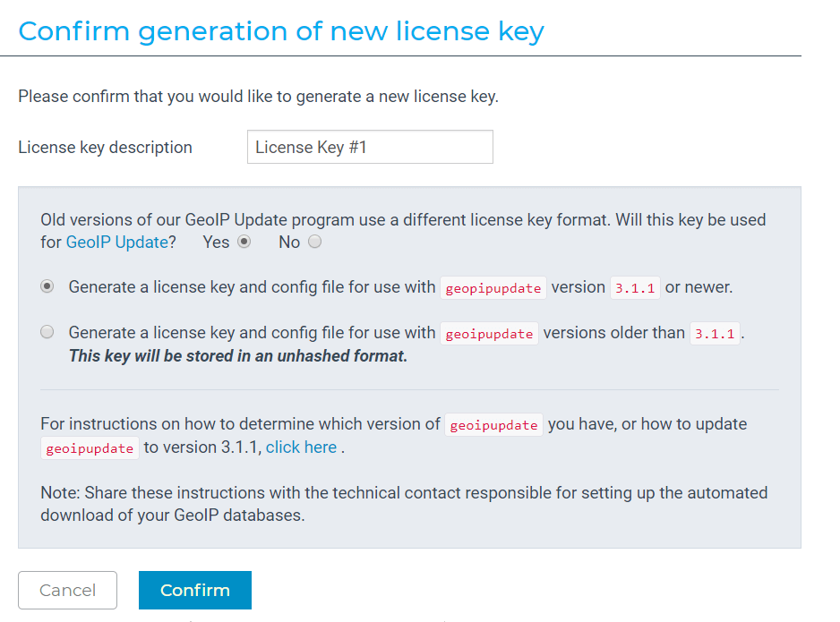The width and height of the screenshot is (840, 622).
Task: Select the Yes radio button for GeoIP Update
Action: (x=244, y=242)
